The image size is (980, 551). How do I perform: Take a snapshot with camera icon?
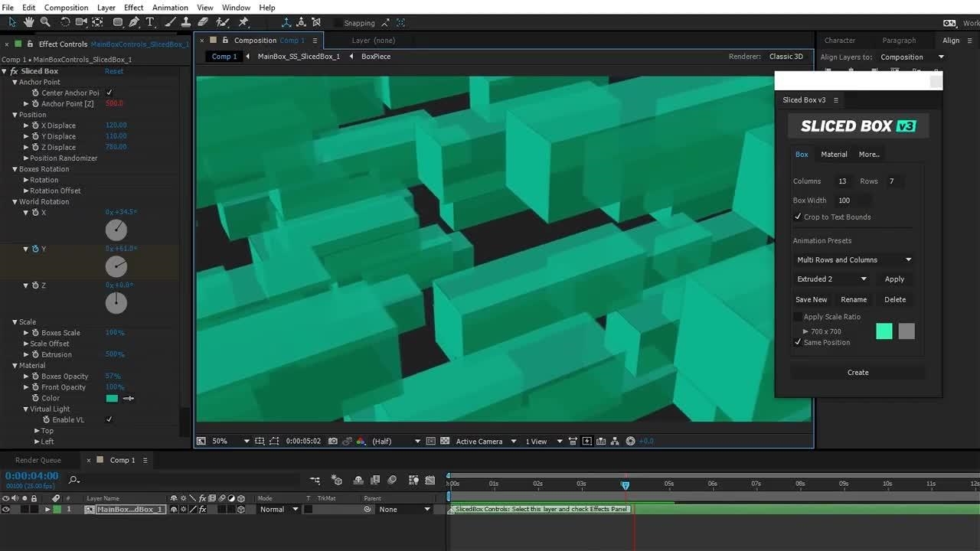[332, 441]
